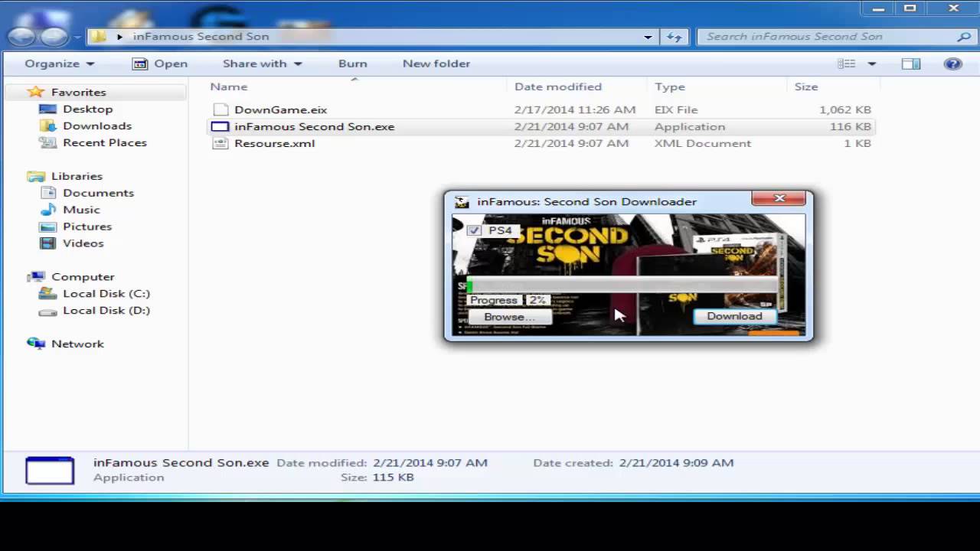
Task: Click the DownGame.eix file icon
Action: coord(220,109)
